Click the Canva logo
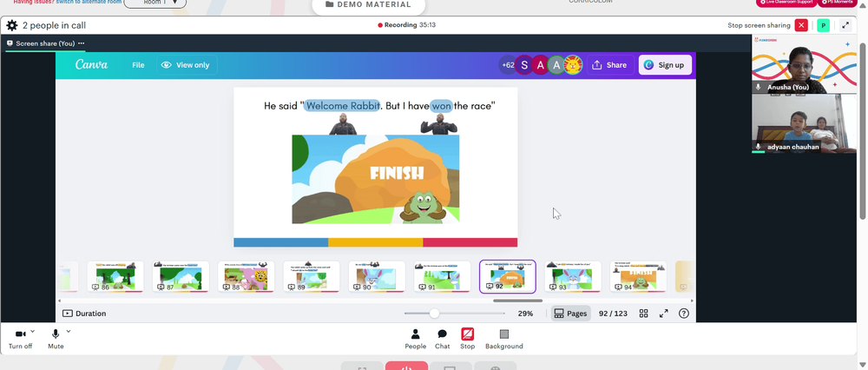 tap(91, 65)
